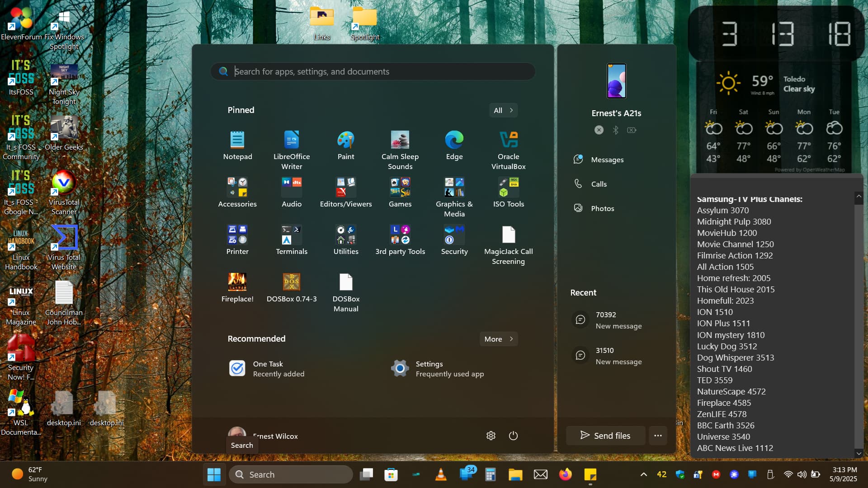Open VLC from the taskbar

[441, 474]
